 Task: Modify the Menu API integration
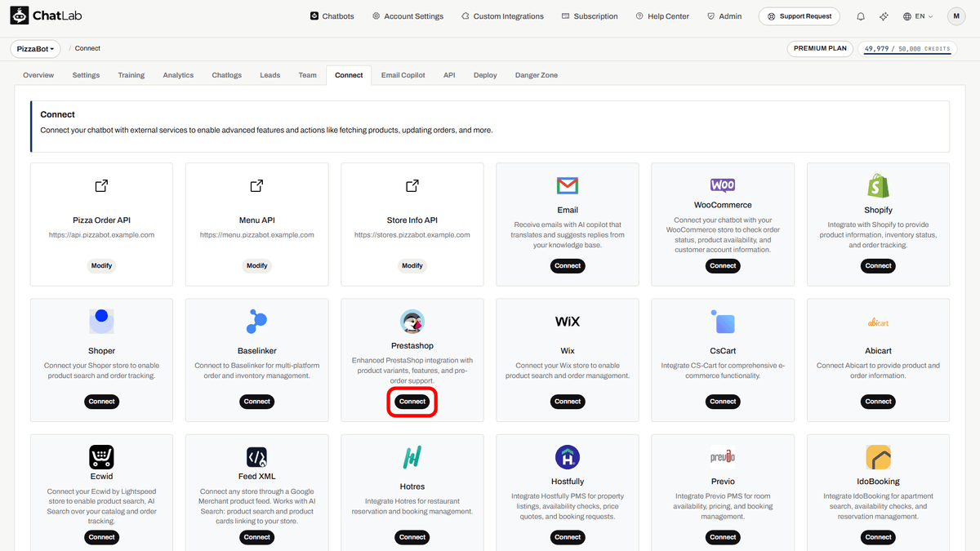(x=256, y=265)
